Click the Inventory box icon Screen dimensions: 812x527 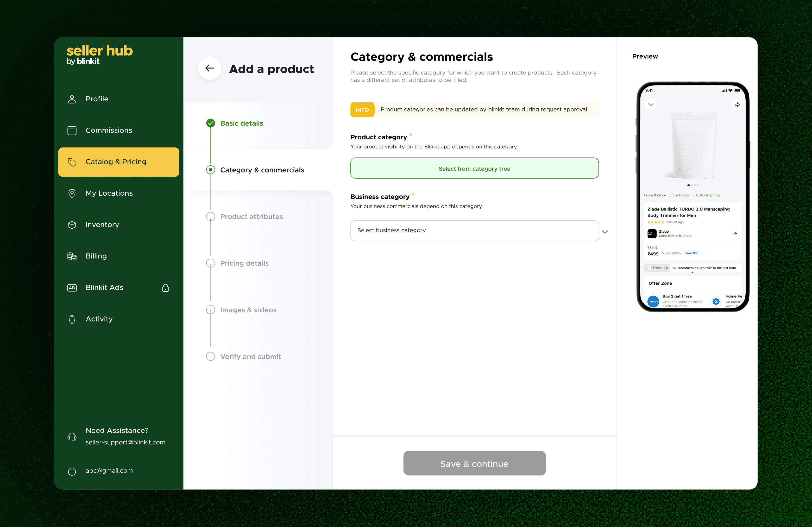[72, 225]
